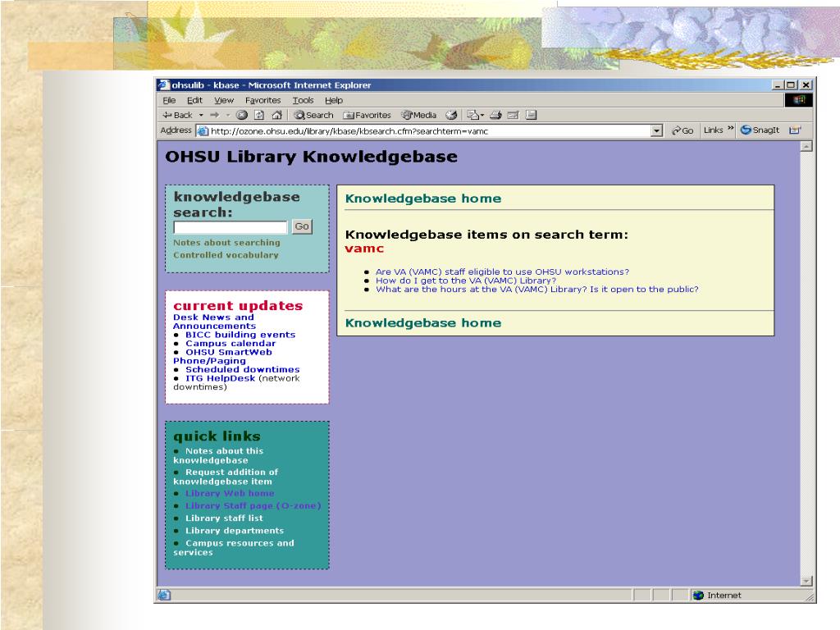Click the address bar URL field
840x630 pixels.
423,130
